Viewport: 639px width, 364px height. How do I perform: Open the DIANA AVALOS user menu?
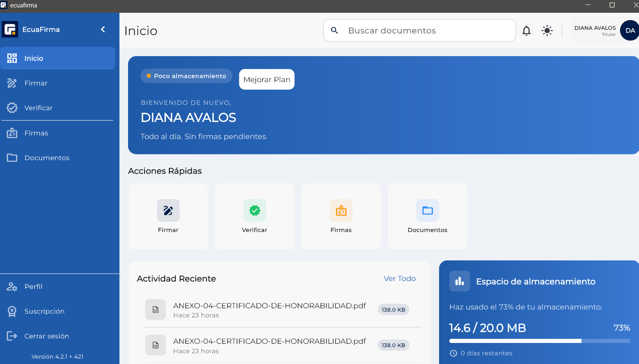(605, 31)
